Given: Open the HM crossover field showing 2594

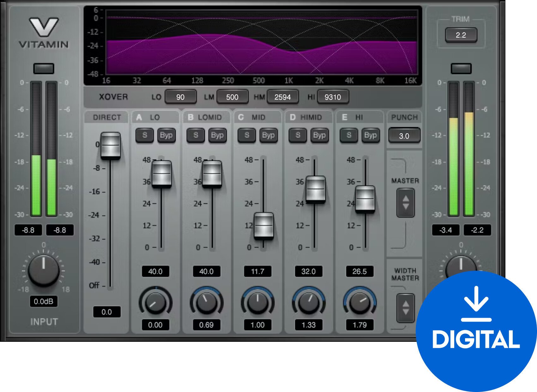Looking at the screenshot, I should [x=282, y=97].
